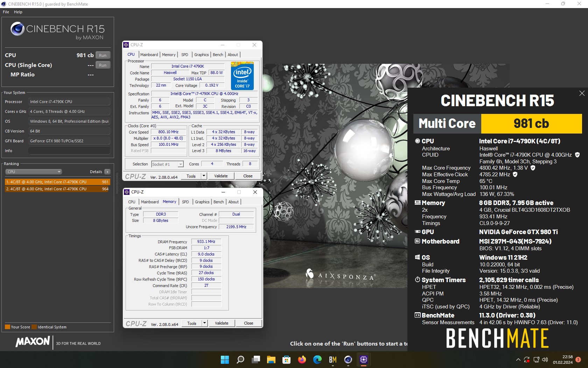Open network icon in system tray

coord(536,360)
